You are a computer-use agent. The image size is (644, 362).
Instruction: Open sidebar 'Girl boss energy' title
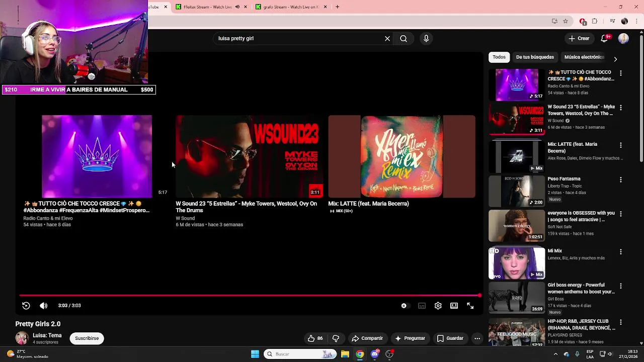581,288
